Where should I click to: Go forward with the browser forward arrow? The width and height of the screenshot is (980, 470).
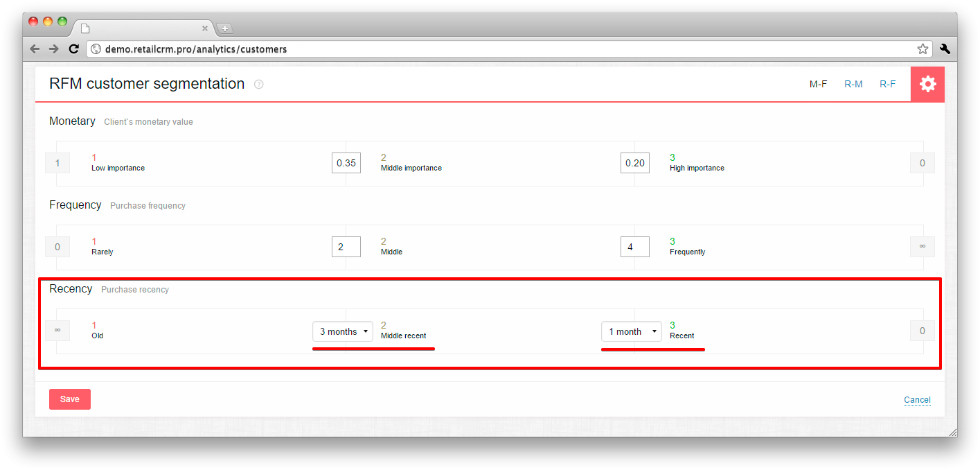(54, 49)
